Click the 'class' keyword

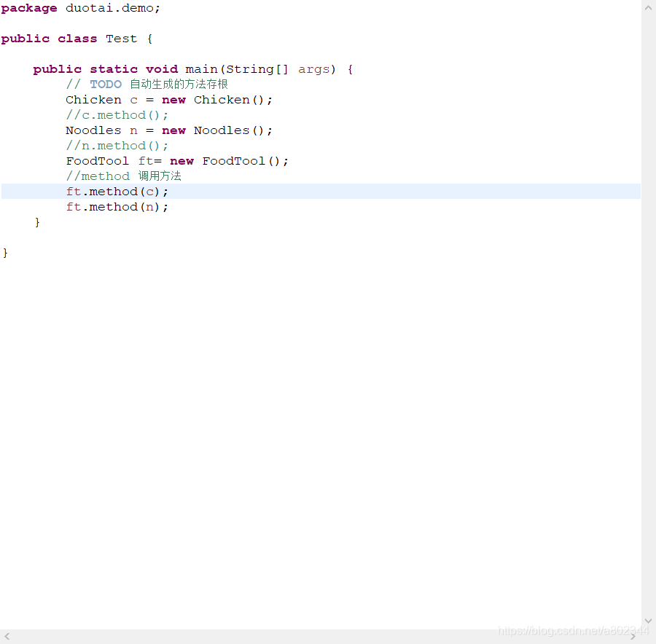coord(77,39)
